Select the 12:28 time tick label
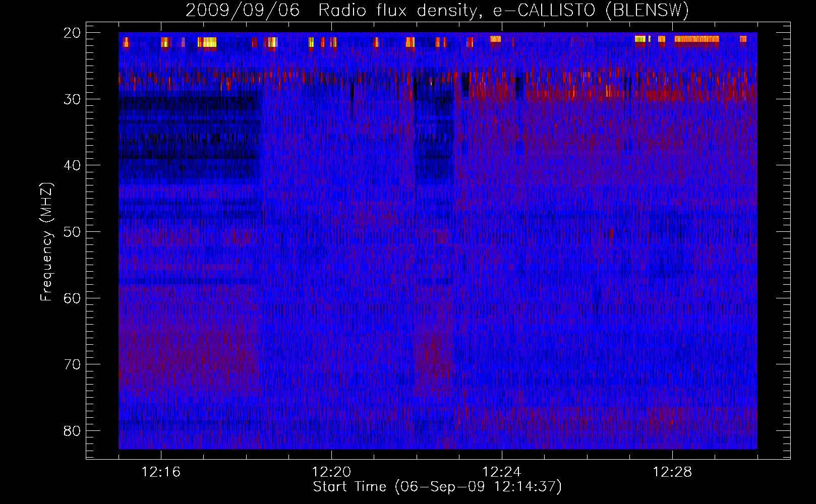The image size is (816, 504). [672, 472]
